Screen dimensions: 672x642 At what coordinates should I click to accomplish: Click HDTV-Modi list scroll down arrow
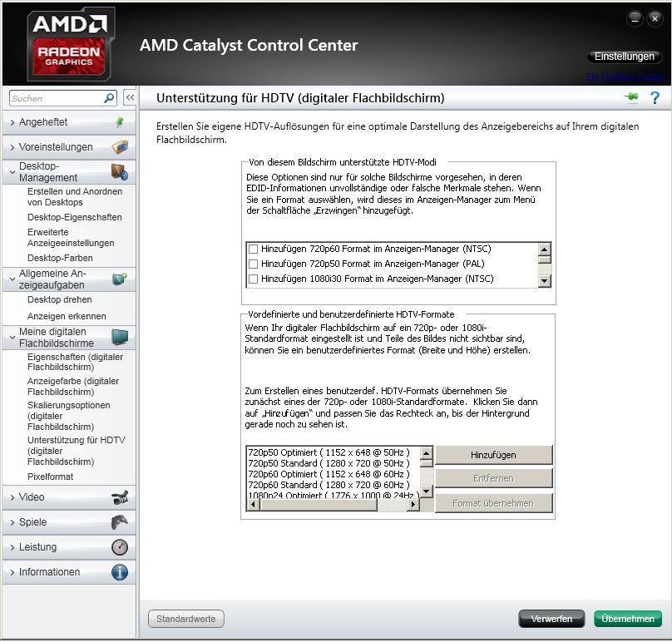(x=544, y=281)
